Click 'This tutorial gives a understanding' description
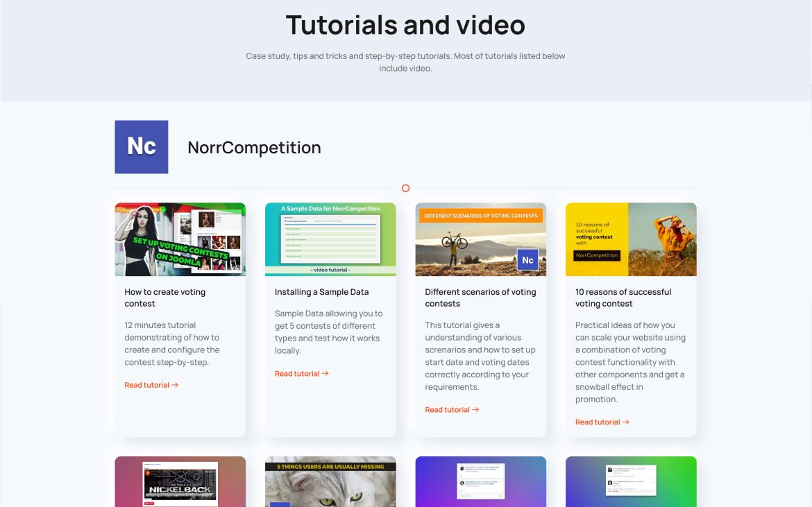 click(480, 356)
